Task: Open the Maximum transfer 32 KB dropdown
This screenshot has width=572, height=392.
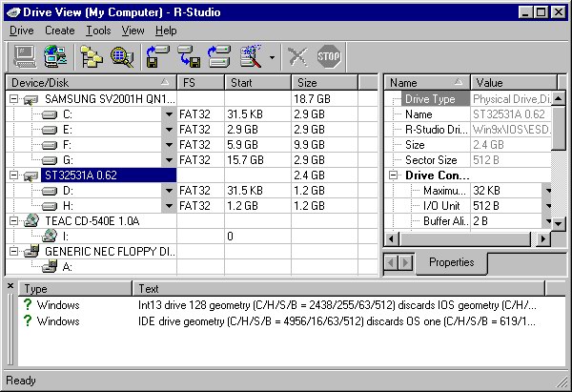Action: click(x=547, y=191)
